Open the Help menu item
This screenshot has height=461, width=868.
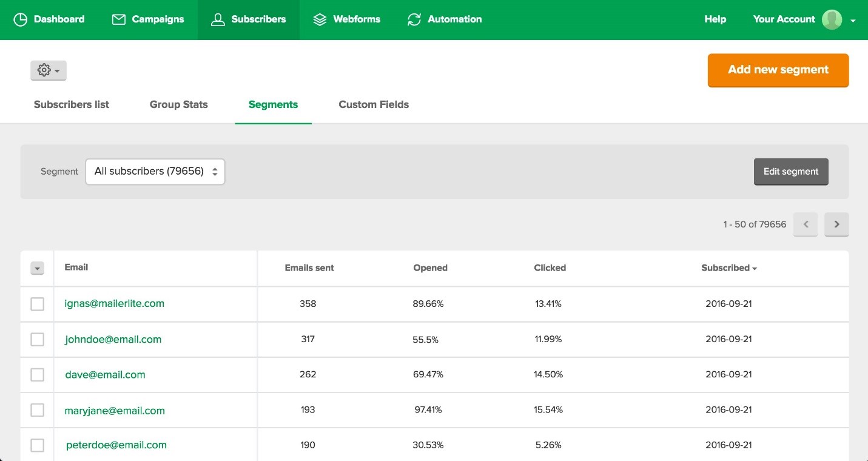pyautogui.click(x=715, y=19)
